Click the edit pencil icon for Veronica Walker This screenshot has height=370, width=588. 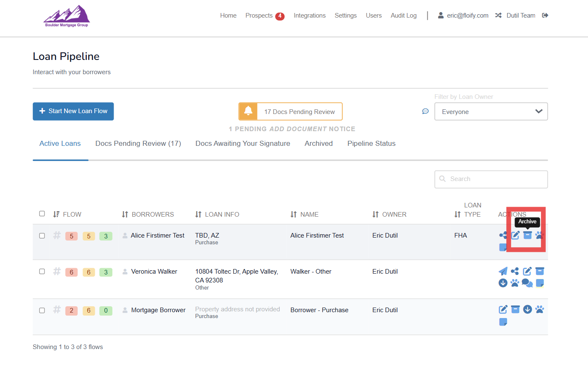527,271
